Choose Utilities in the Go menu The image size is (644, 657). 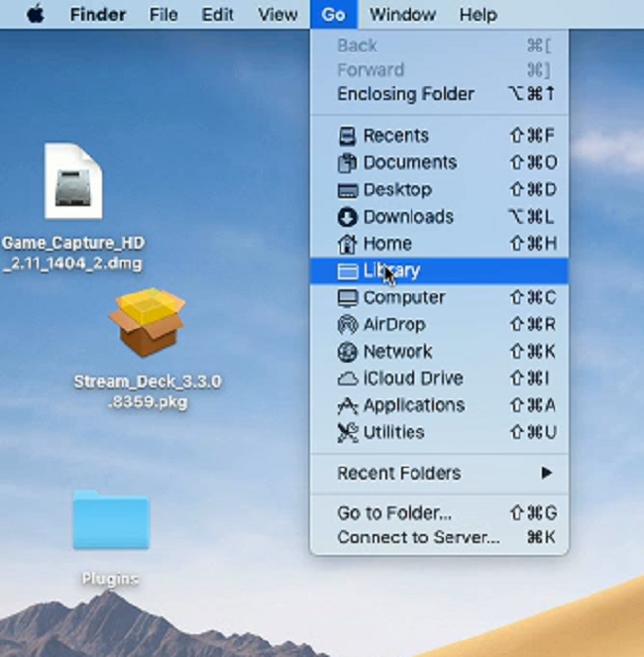coord(439,432)
